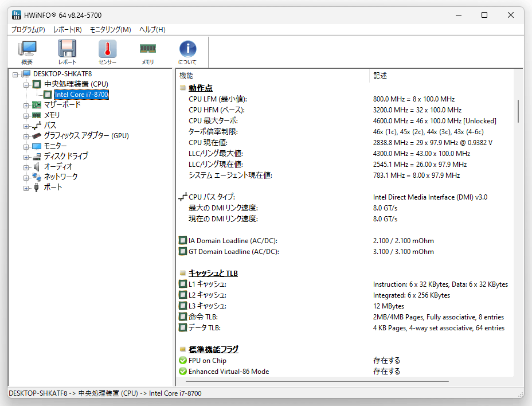This screenshot has height=406, width=532.
Task: Expand the モニター tree node
Action: click(26, 147)
